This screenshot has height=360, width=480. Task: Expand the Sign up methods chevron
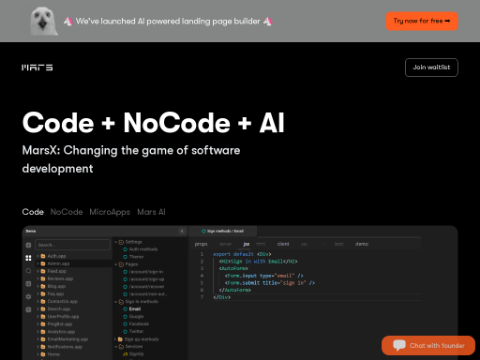(x=115, y=339)
